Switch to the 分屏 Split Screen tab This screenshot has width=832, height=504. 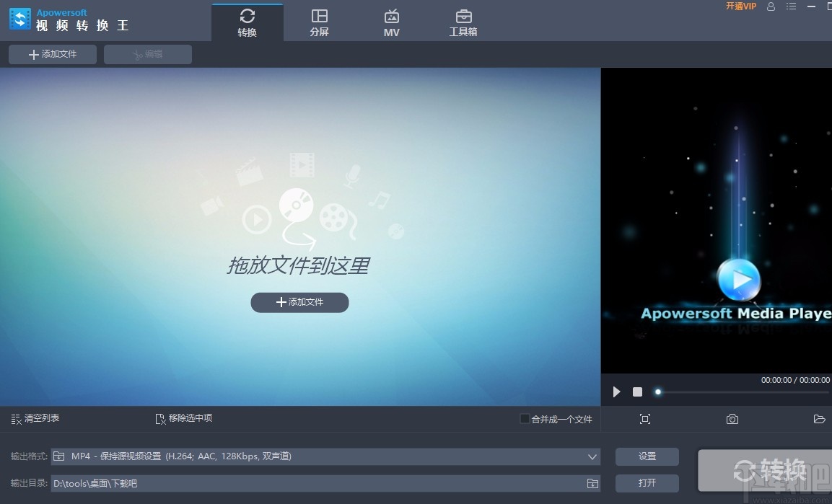(320, 20)
